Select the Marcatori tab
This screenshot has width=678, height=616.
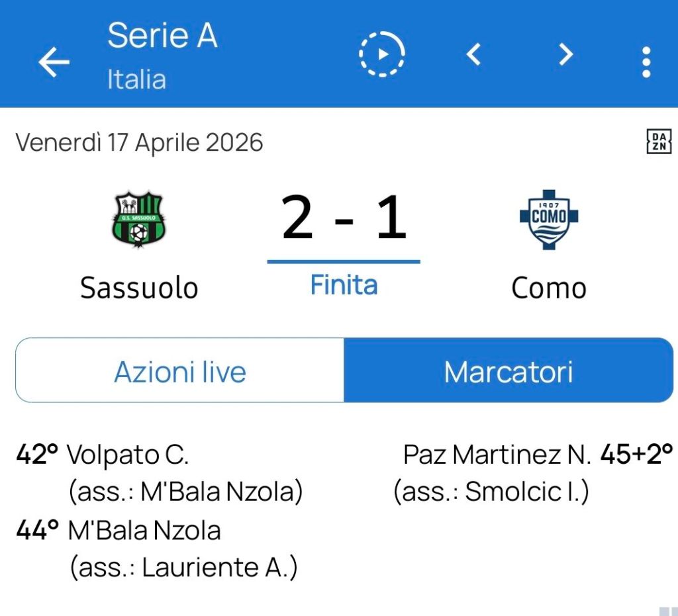508,371
